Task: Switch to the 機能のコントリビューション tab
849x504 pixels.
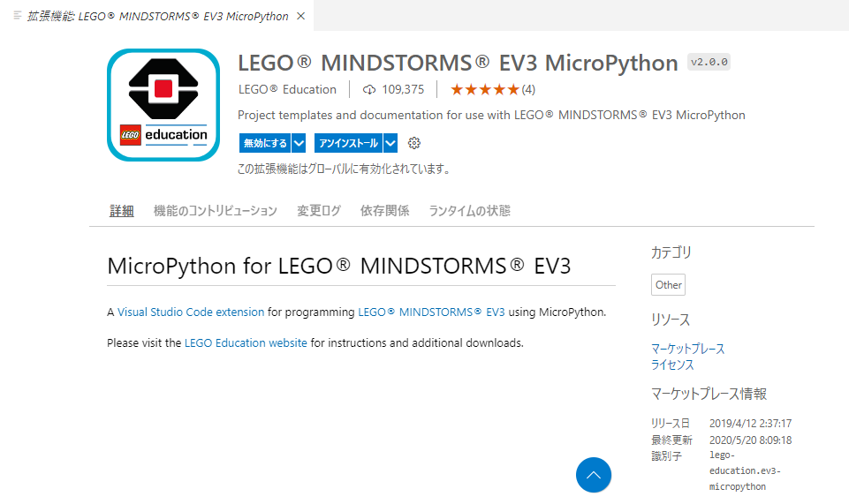Action: click(x=215, y=211)
